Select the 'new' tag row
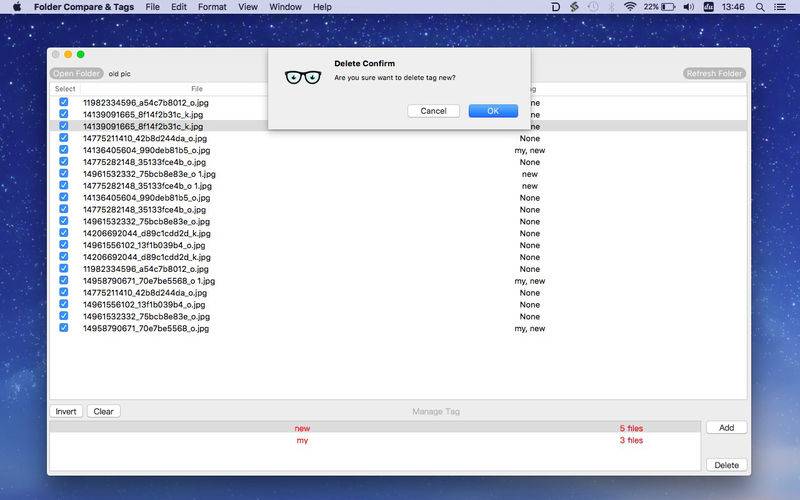This screenshot has width=800, height=500. [375, 428]
